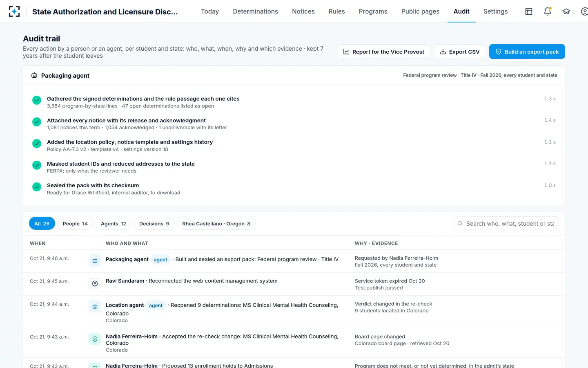Click checkmark beside Added the location policy
The image size is (588, 368).
click(x=37, y=144)
